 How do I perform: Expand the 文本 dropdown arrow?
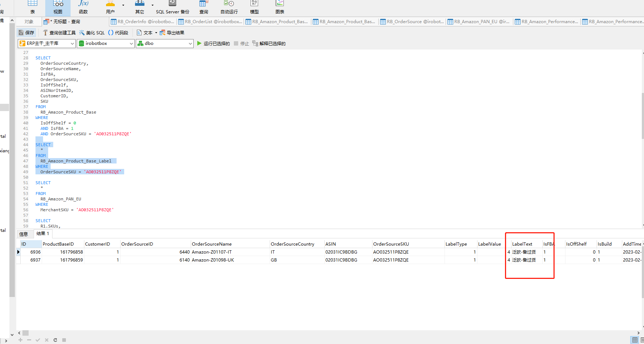[156, 33]
